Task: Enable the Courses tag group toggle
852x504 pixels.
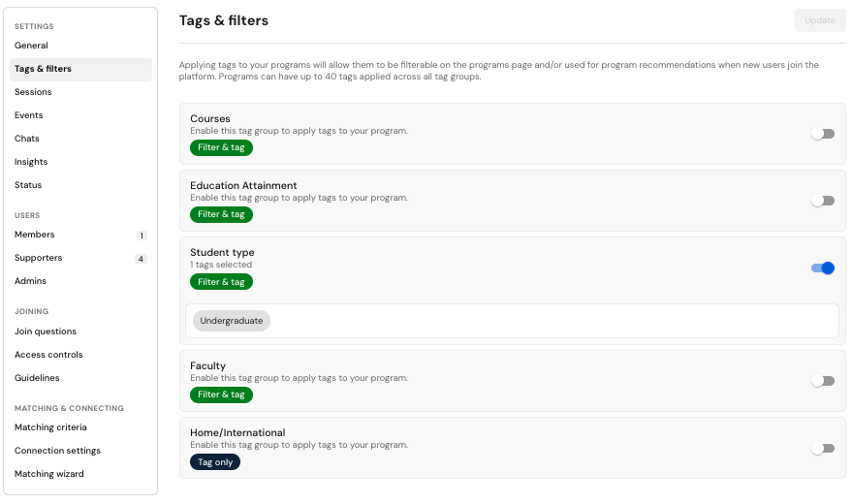Action: pos(823,134)
